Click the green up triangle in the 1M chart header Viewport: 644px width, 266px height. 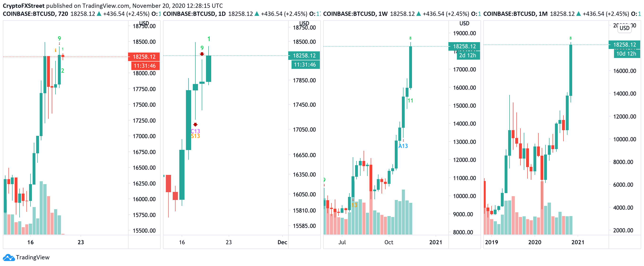point(579,14)
